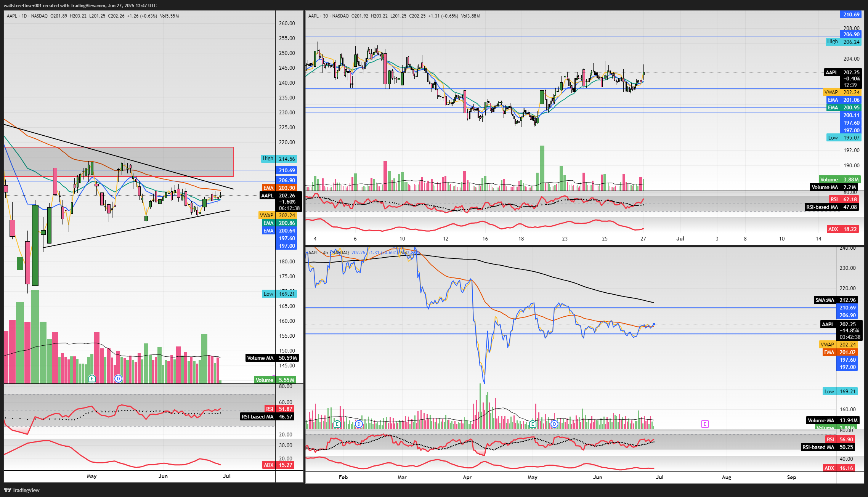Click Volume MA 2.2M label
Viewport: 868px width, 497px height.
pyautogui.click(x=834, y=187)
